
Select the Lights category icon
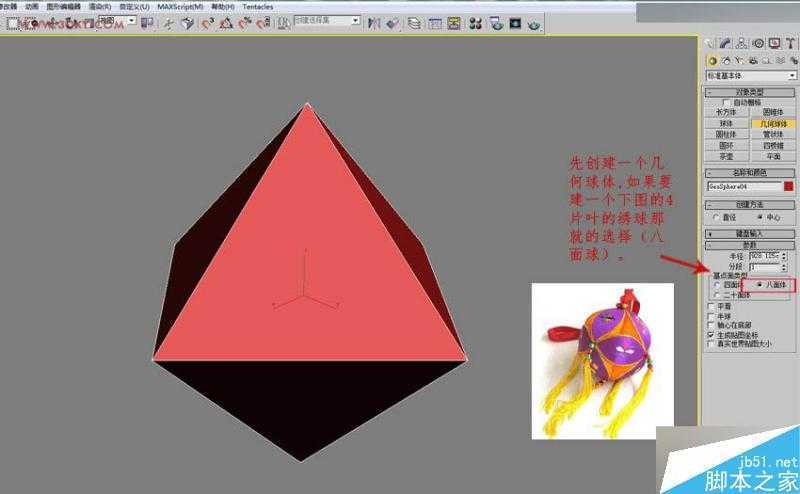(x=739, y=61)
